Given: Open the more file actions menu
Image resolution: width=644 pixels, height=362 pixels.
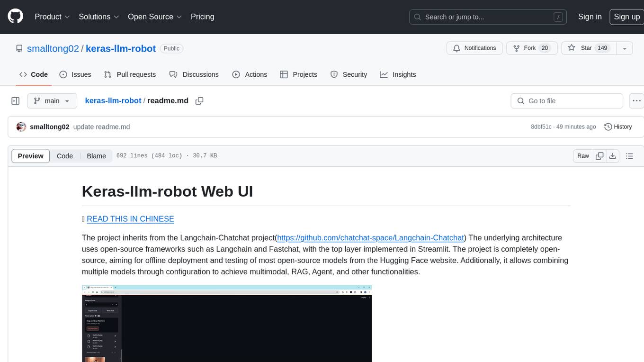Looking at the screenshot, I should click(636, 101).
